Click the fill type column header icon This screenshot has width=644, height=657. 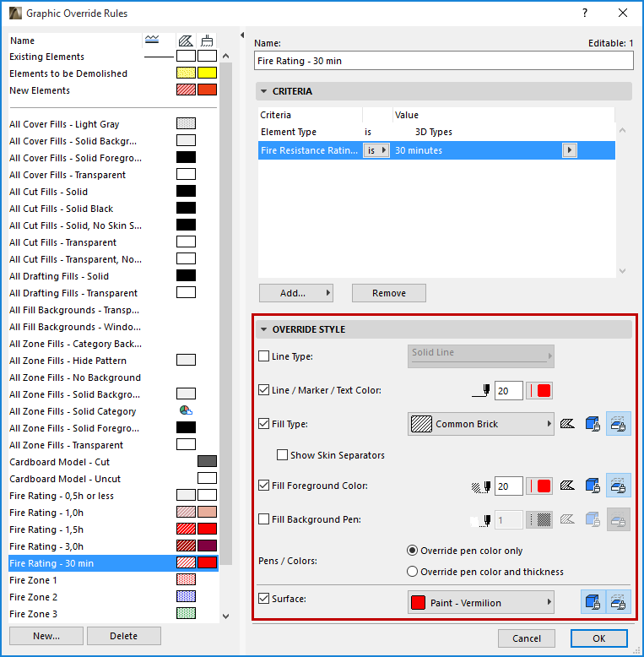pos(186,41)
